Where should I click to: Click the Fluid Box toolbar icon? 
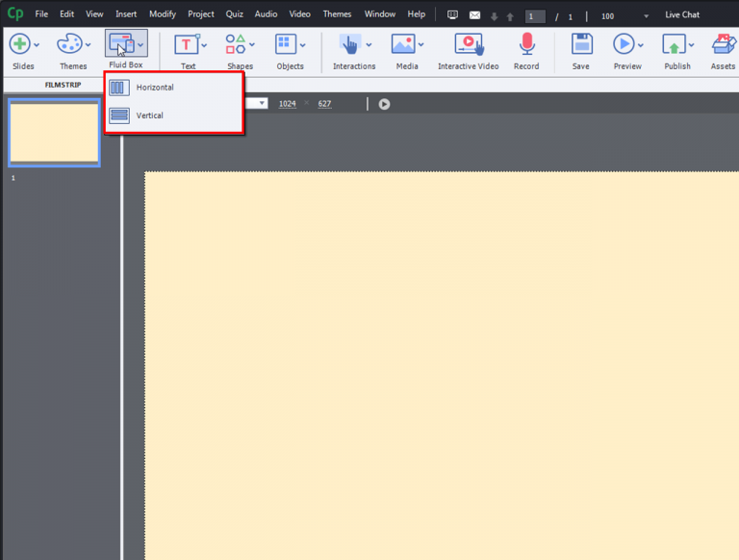coord(121,44)
